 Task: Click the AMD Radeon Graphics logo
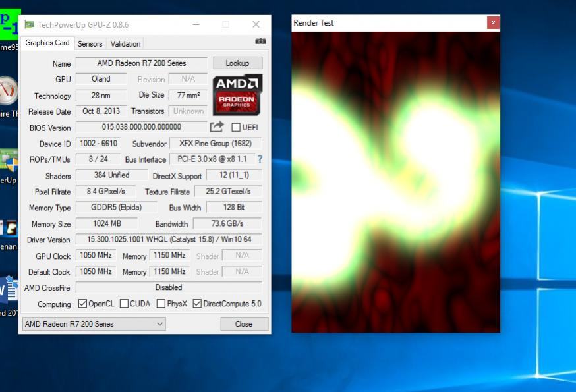[x=237, y=95]
